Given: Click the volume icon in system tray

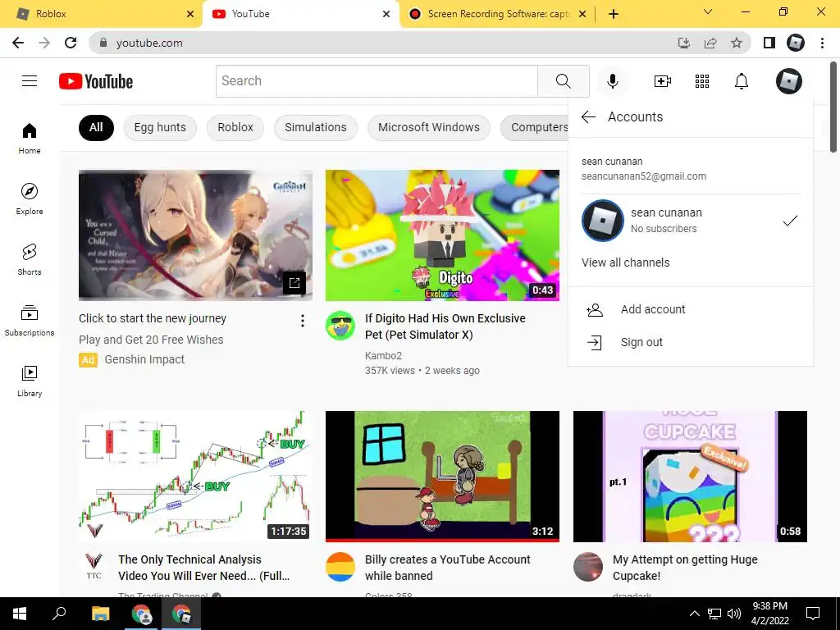Looking at the screenshot, I should [734, 614].
